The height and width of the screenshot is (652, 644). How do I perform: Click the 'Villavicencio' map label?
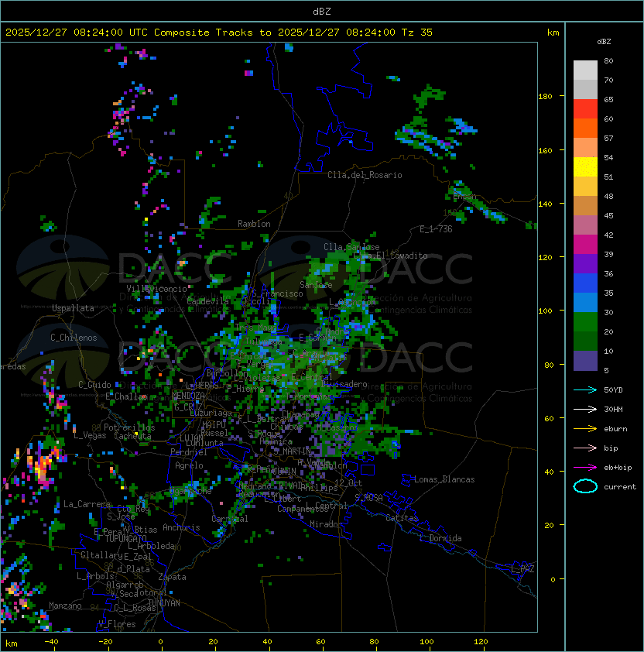coord(156,289)
